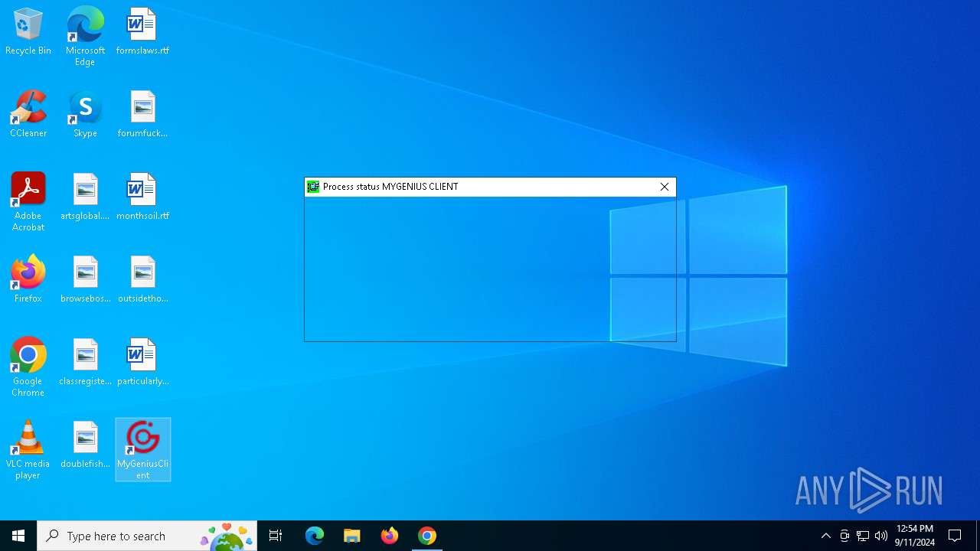980x551 pixels.
Task: Select monthsoil.rtf document icon
Action: (x=142, y=197)
